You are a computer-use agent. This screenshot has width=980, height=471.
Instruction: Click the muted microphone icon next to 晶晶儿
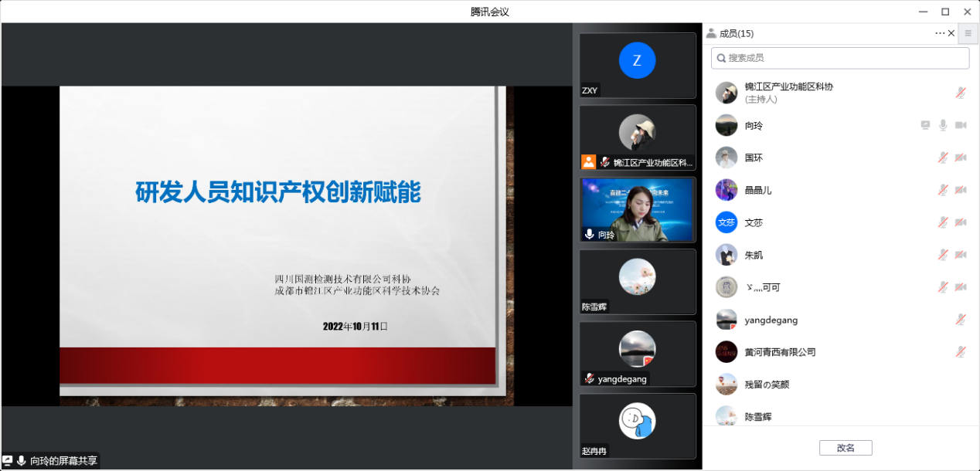pyautogui.click(x=942, y=190)
